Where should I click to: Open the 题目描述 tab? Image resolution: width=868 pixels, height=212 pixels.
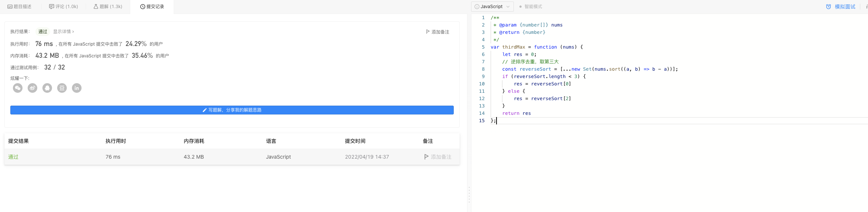(20, 7)
